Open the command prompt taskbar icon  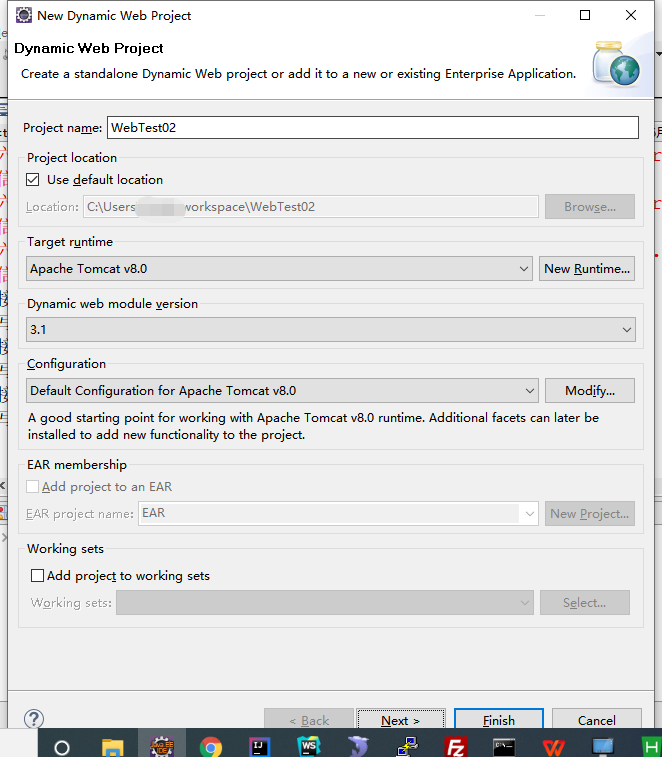click(x=504, y=747)
